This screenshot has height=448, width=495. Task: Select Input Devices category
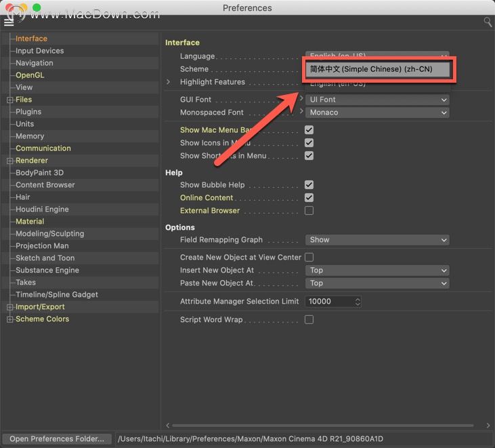point(40,51)
